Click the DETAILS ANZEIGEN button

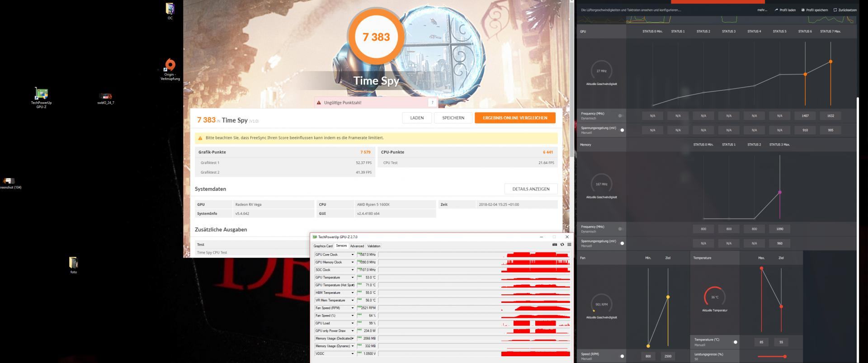(x=531, y=189)
